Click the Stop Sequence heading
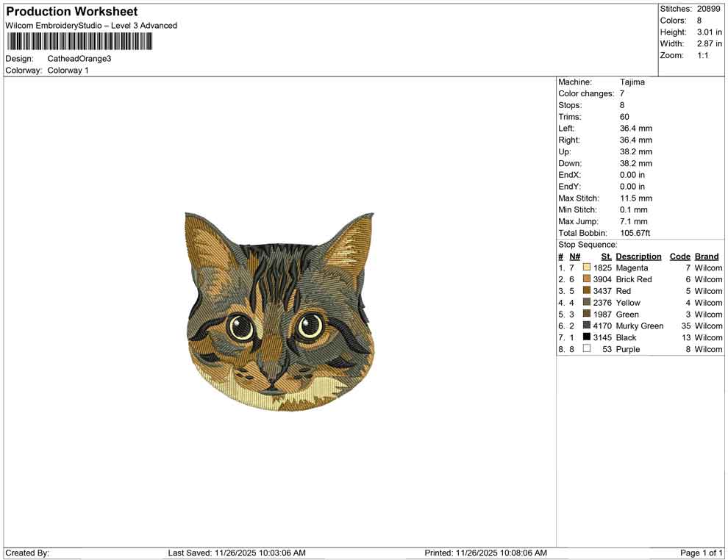 (580, 244)
